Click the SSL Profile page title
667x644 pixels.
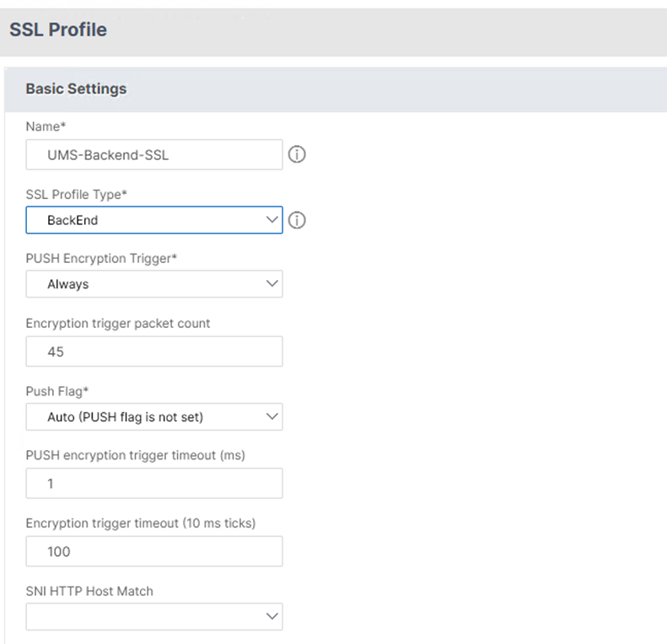[x=58, y=30]
